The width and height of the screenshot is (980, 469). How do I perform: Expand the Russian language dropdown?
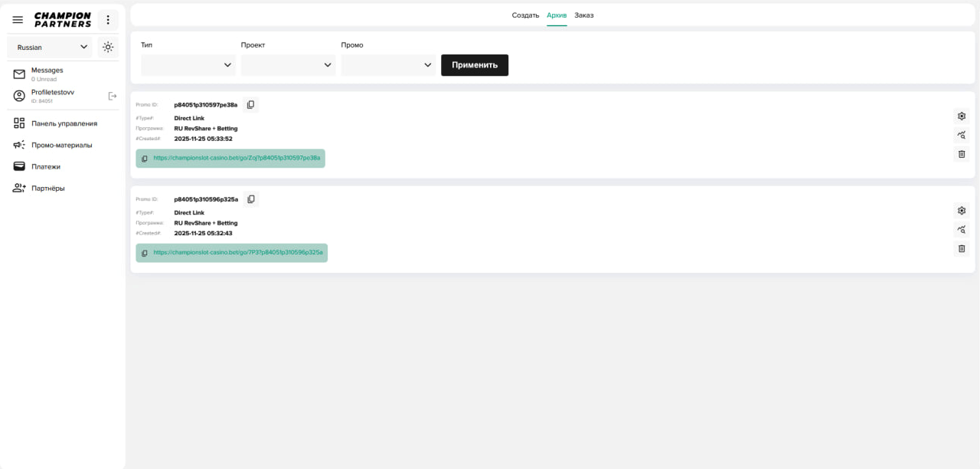click(x=50, y=47)
